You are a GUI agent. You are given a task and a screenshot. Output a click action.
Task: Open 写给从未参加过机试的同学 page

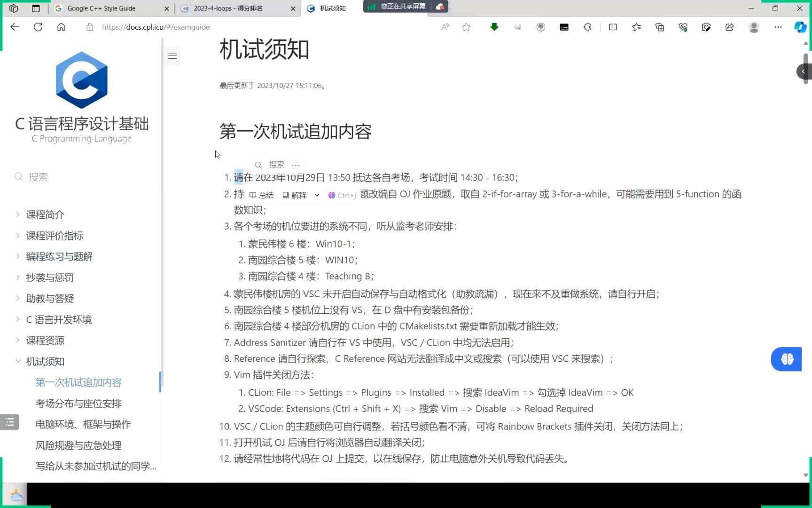[x=96, y=466]
